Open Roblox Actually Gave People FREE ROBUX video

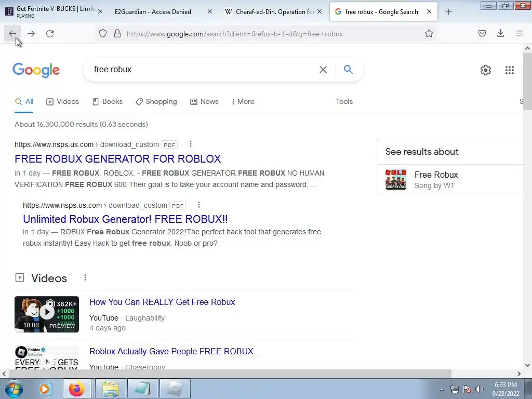click(x=175, y=351)
